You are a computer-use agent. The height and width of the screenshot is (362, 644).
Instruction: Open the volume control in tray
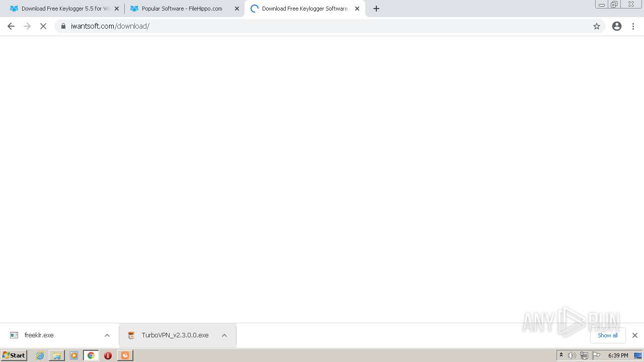pos(572,355)
